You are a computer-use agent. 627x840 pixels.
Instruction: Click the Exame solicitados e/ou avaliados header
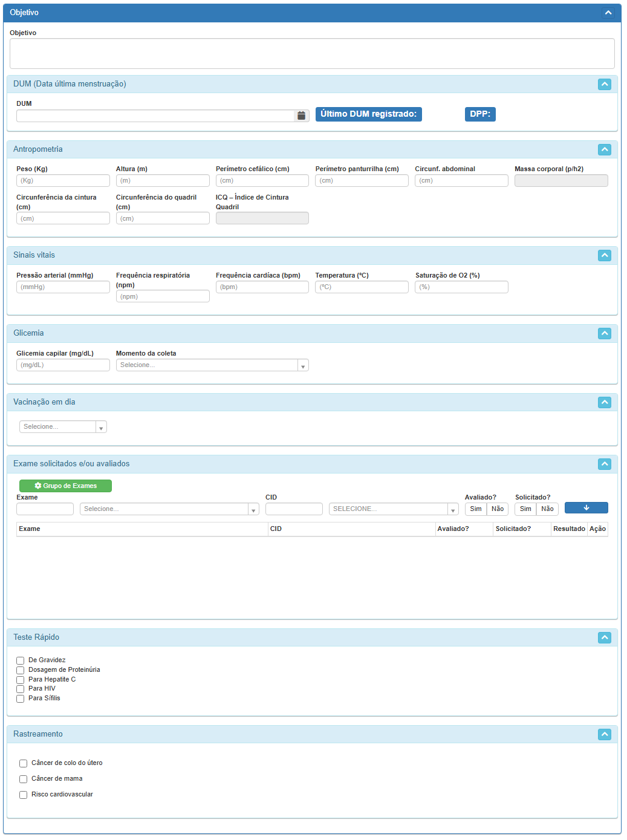tap(71, 464)
